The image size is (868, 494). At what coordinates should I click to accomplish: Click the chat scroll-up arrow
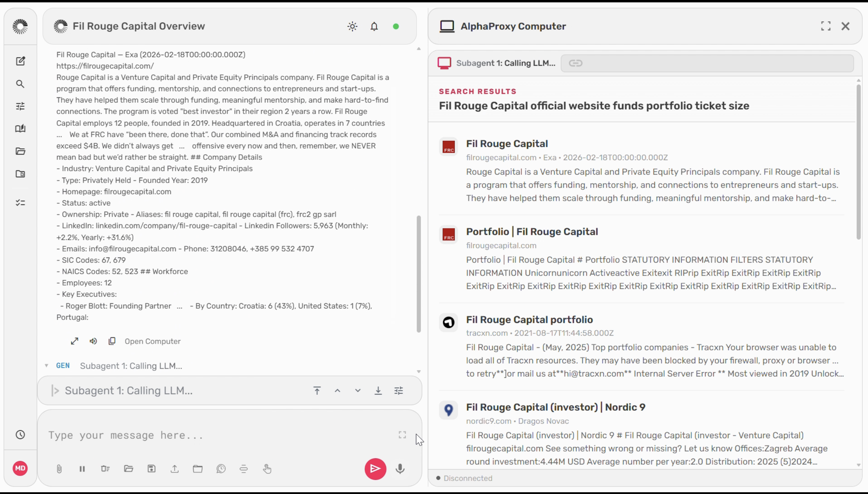point(419,49)
